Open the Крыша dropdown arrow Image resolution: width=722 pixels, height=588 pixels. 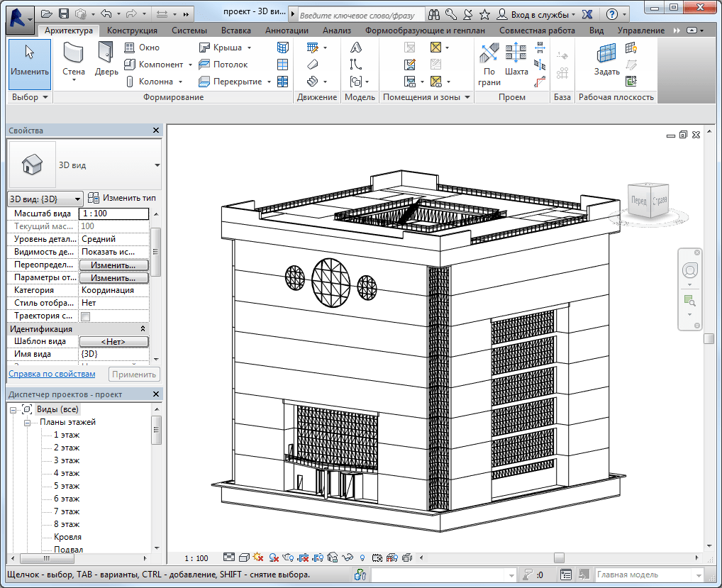250,48
